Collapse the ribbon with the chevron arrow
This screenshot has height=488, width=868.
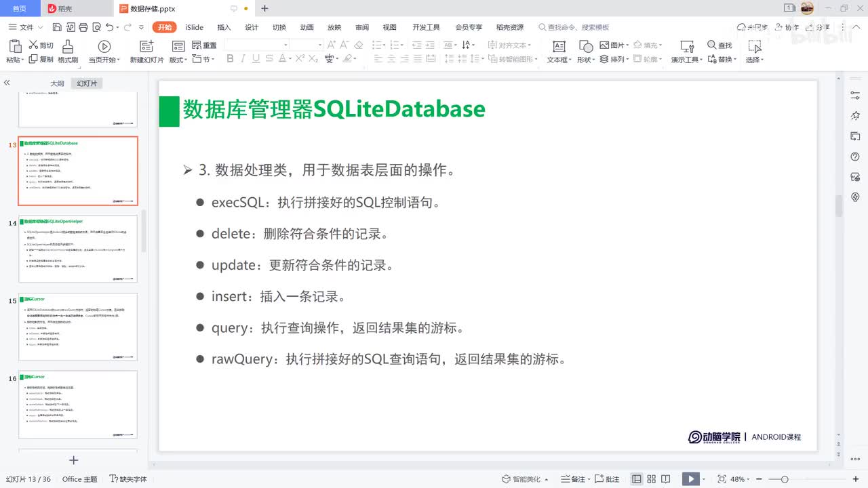click(x=856, y=27)
